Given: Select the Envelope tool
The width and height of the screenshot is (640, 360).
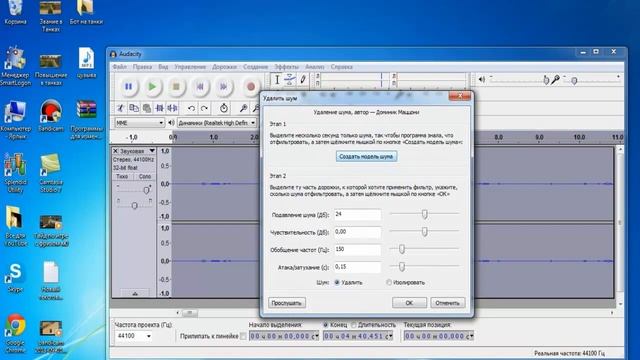Looking at the screenshot, I should coord(290,79).
